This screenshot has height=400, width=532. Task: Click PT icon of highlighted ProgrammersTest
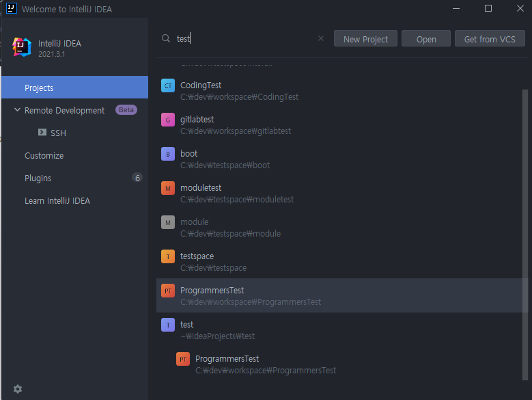[x=168, y=291]
